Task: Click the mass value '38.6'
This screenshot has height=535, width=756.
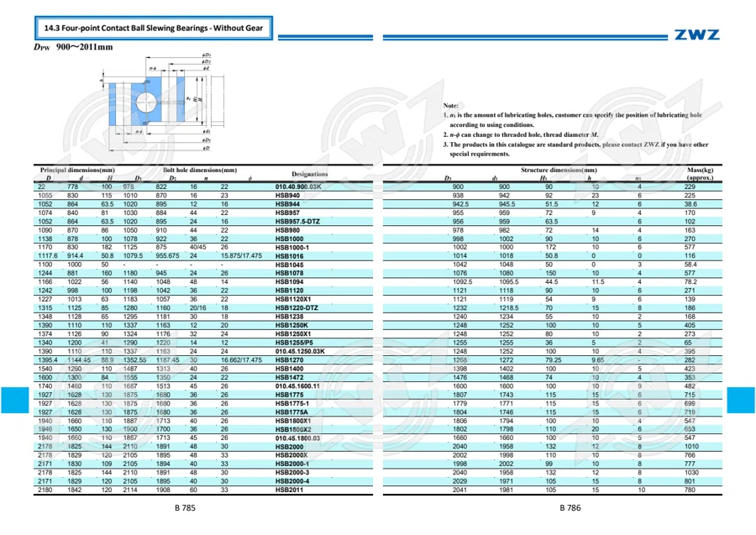Action: pos(690,204)
